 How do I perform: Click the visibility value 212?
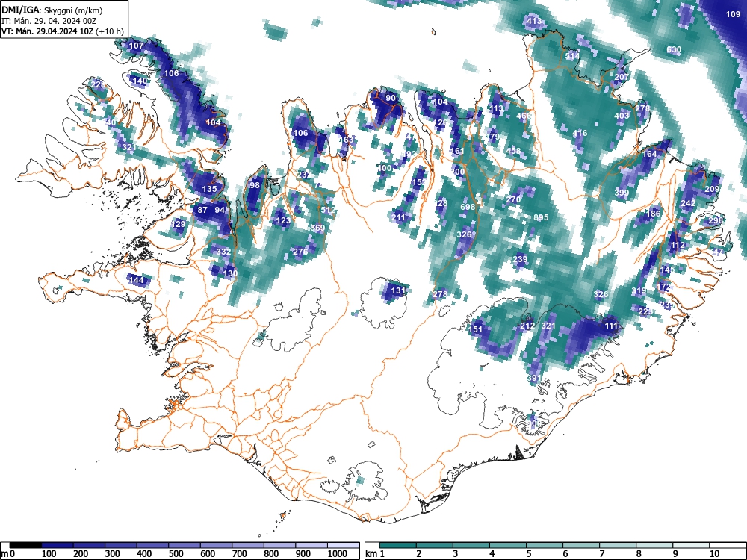527,326
